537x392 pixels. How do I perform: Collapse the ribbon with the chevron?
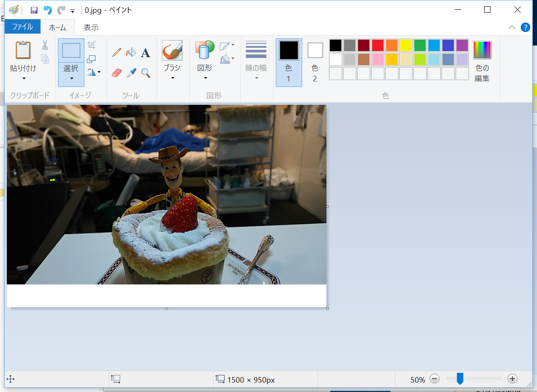pyautogui.click(x=512, y=27)
